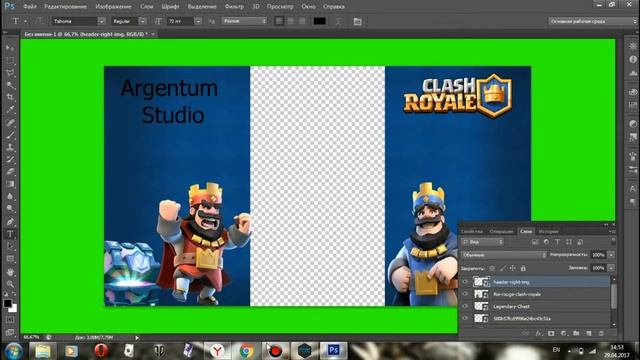Open the anti-aliasing method dropdown
The width and height of the screenshot is (640, 360).
click(244, 21)
